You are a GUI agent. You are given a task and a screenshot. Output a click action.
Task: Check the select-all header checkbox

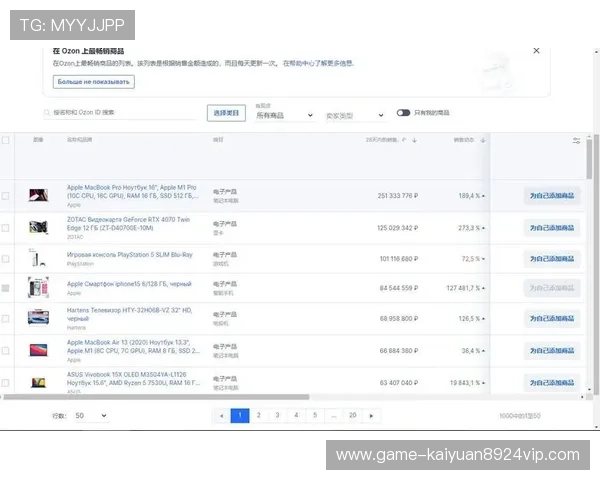6,141
